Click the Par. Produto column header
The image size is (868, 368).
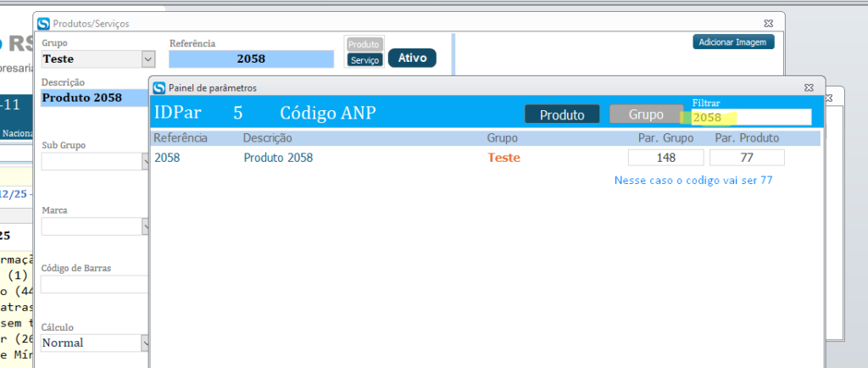(747, 138)
